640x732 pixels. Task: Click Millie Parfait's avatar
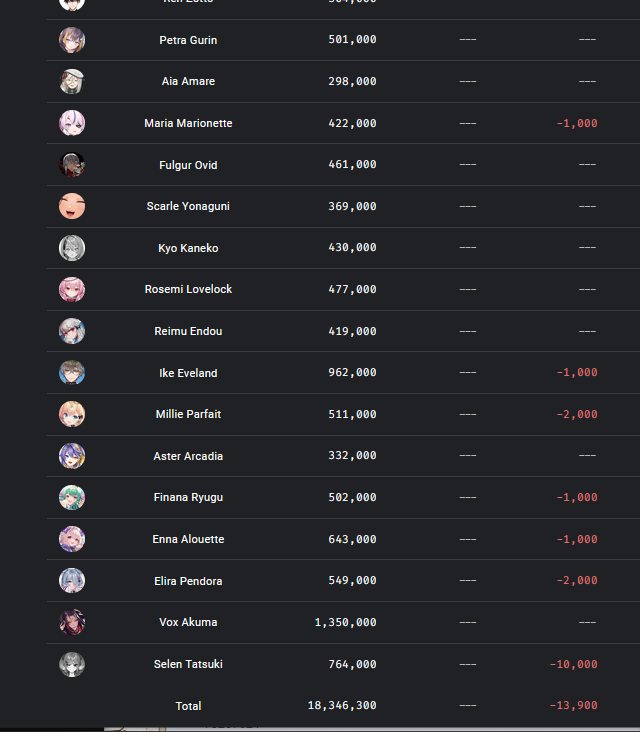click(72, 414)
